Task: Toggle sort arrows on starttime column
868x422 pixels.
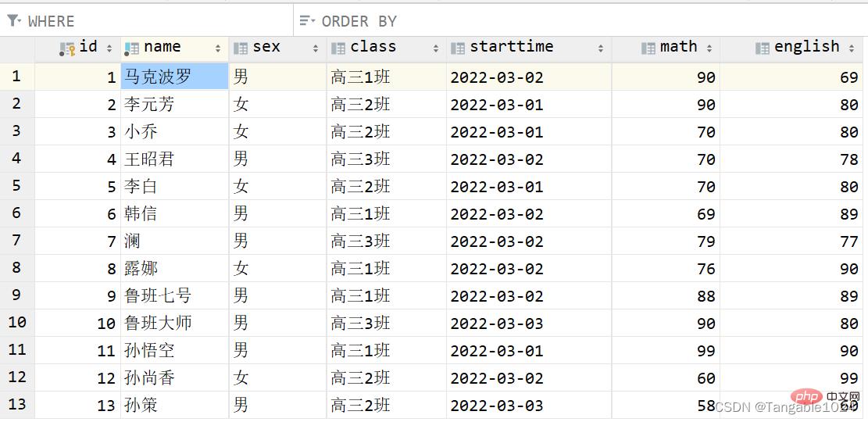Action: [601, 48]
